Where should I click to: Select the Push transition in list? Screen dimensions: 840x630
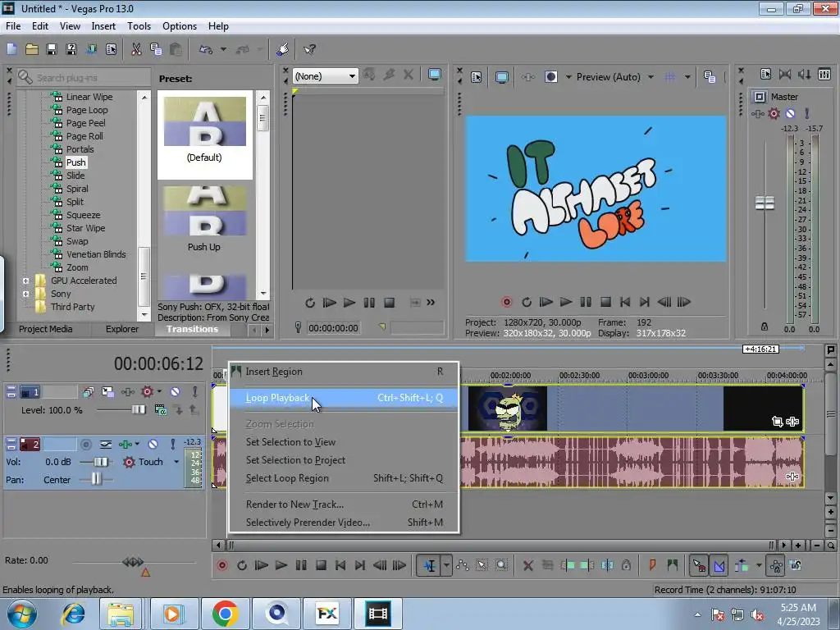[75, 162]
